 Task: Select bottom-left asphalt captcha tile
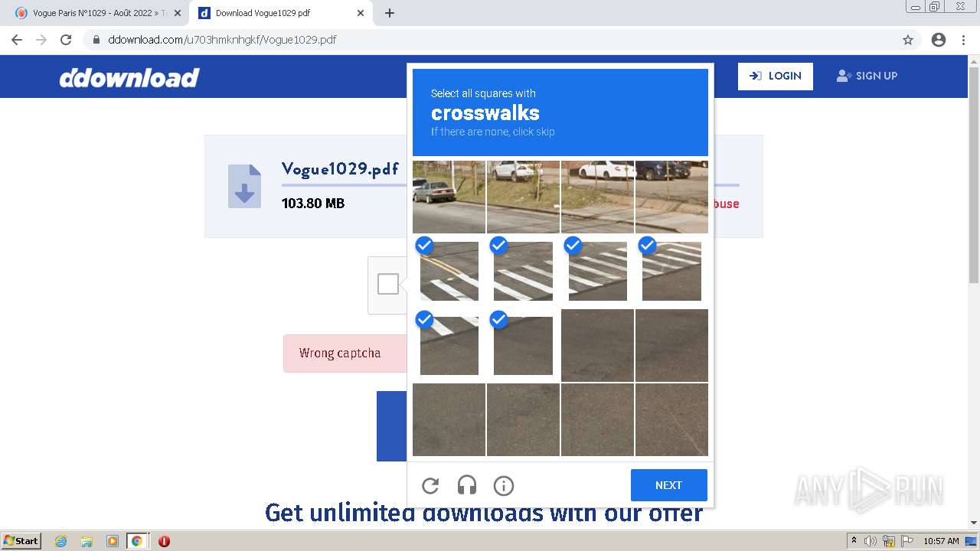coord(449,419)
